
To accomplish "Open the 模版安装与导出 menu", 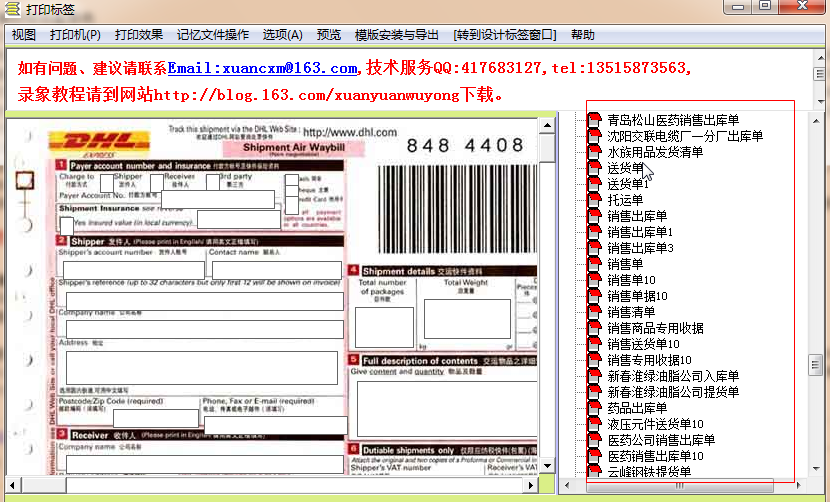I will (x=396, y=35).
